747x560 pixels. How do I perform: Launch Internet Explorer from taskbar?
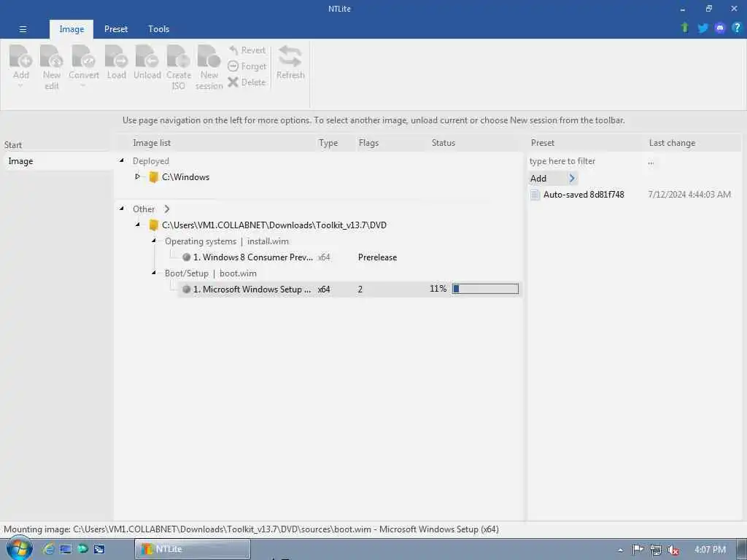pos(48,549)
